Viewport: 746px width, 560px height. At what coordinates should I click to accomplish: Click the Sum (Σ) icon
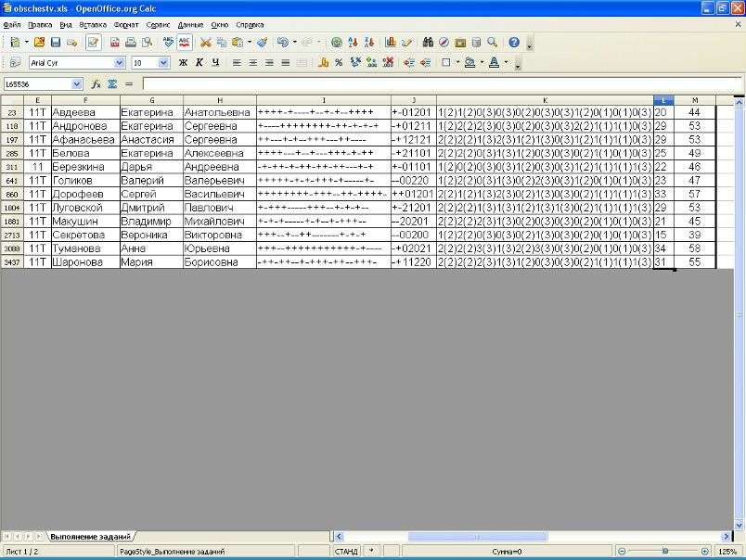(x=111, y=83)
